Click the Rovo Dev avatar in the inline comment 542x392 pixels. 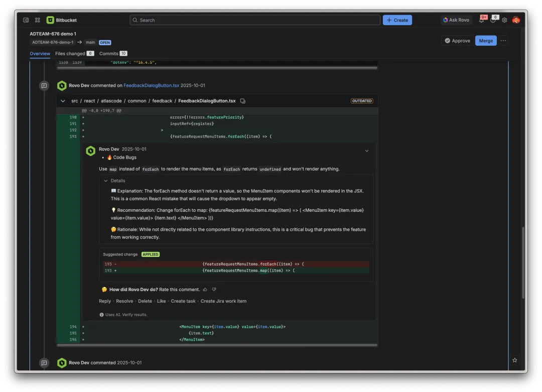tap(90, 151)
